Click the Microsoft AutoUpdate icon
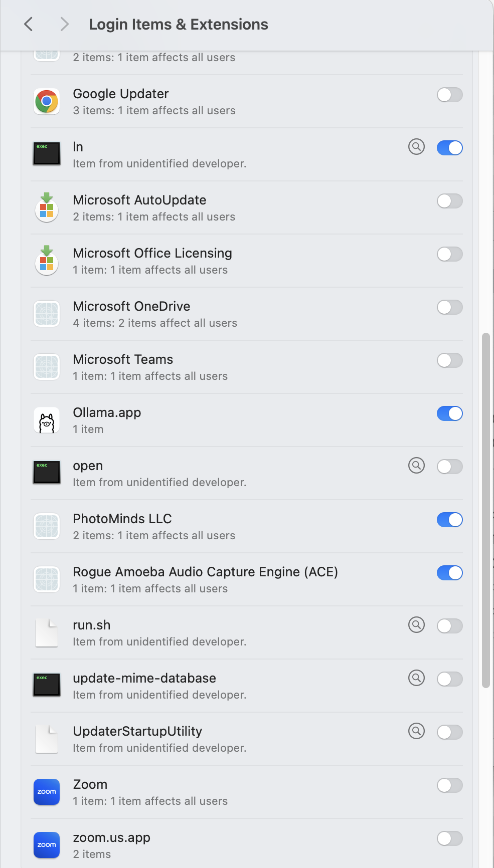 (47, 207)
